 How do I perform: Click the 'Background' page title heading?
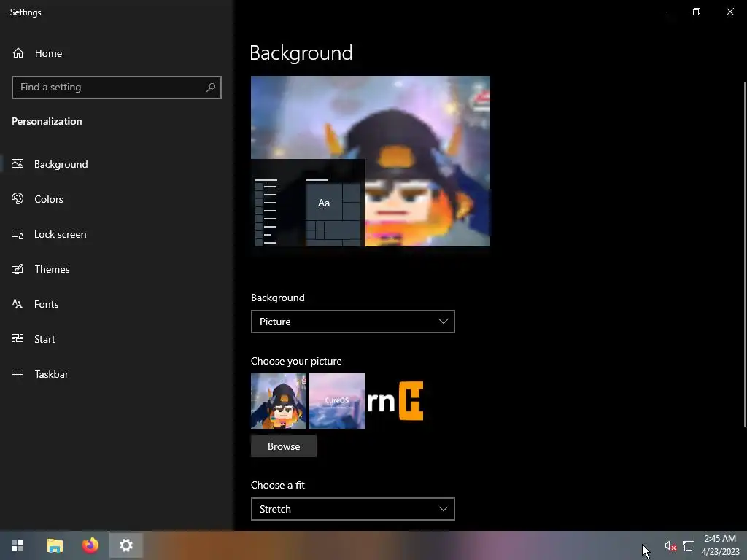301,52
